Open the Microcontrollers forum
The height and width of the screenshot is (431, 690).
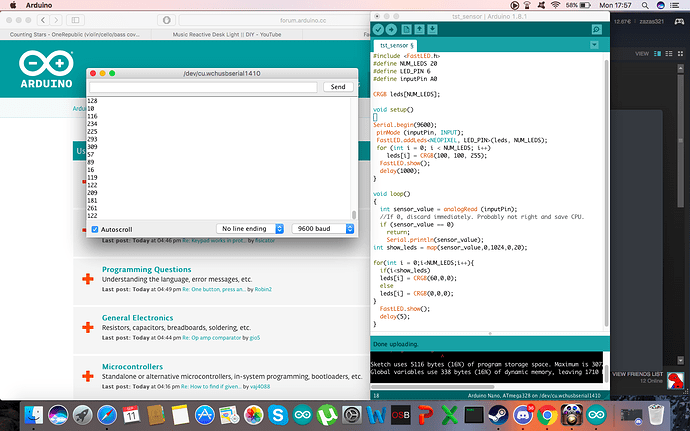pyautogui.click(x=132, y=367)
